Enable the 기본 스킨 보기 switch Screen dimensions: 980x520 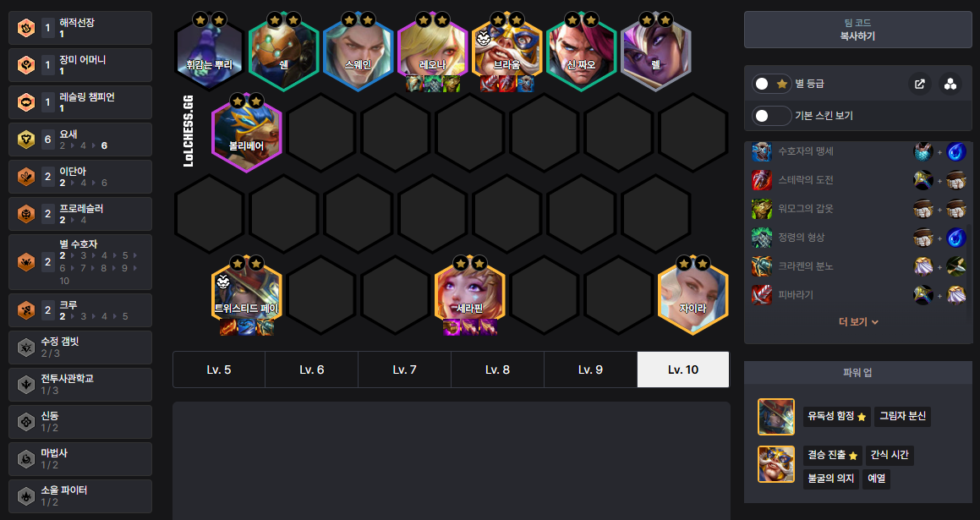(x=771, y=116)
